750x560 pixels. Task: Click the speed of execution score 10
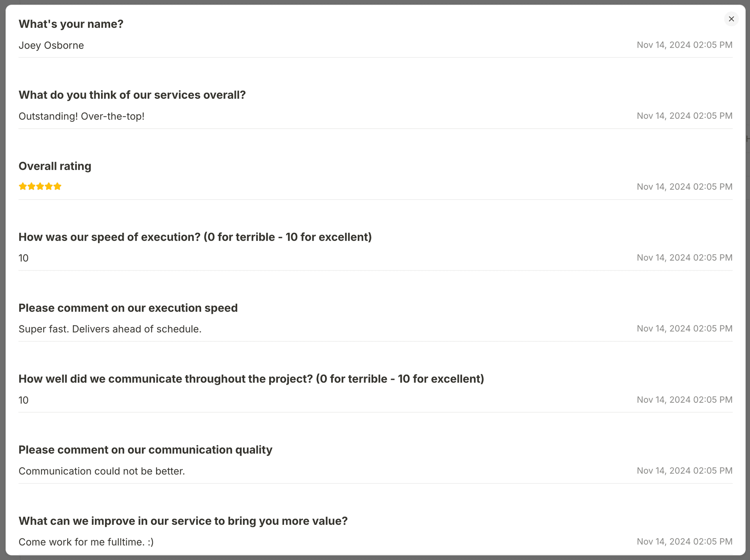coord(23,258)
